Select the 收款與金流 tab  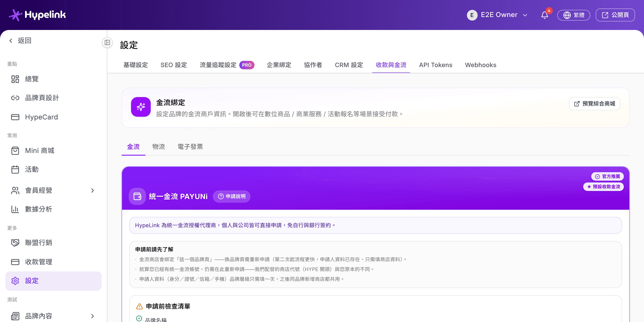point(391,65)
